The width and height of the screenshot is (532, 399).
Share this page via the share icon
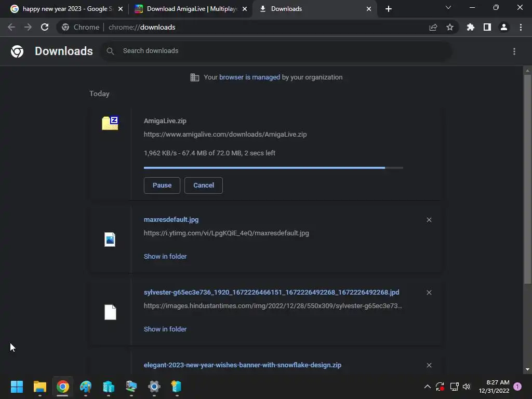[x=433, y=27]
